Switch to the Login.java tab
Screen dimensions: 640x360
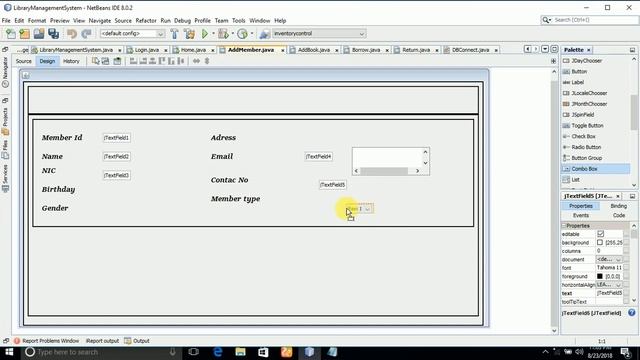pyautogui.click(x=147, y=50)
